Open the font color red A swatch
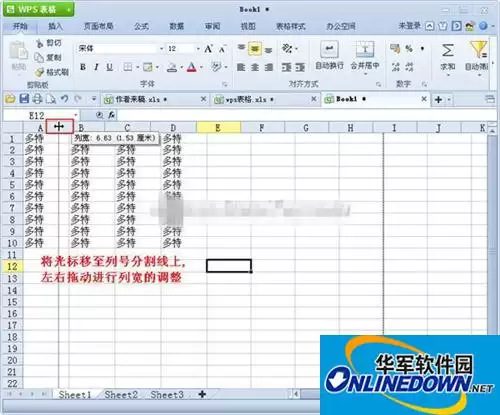The height and width of the screenshot is (415, 500). (191, 67)
